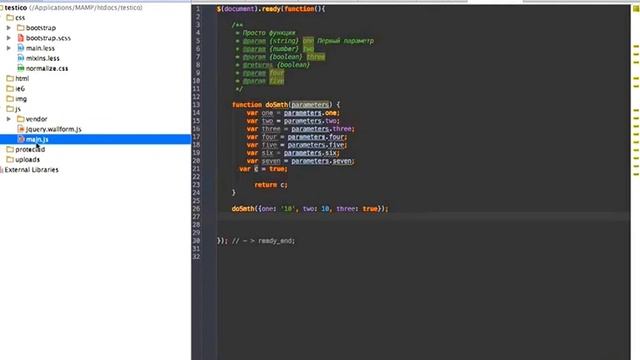Click the protected folder icon
640x360 pixels.
10,149
